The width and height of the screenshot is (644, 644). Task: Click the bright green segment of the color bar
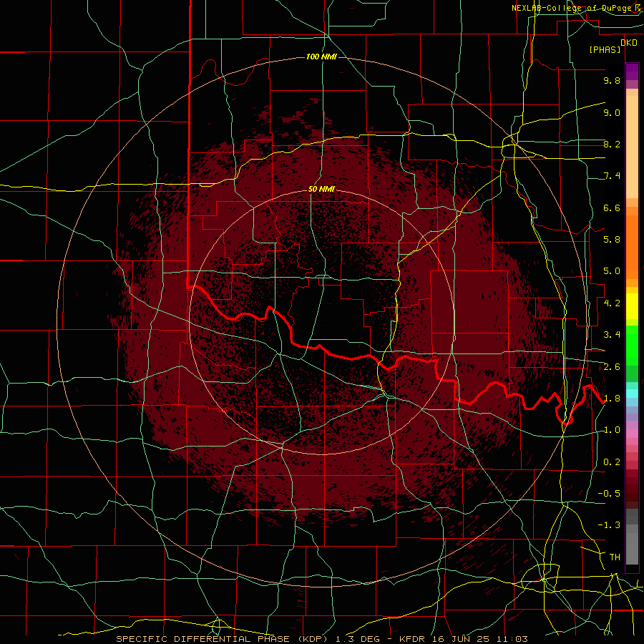coord(632,345)
